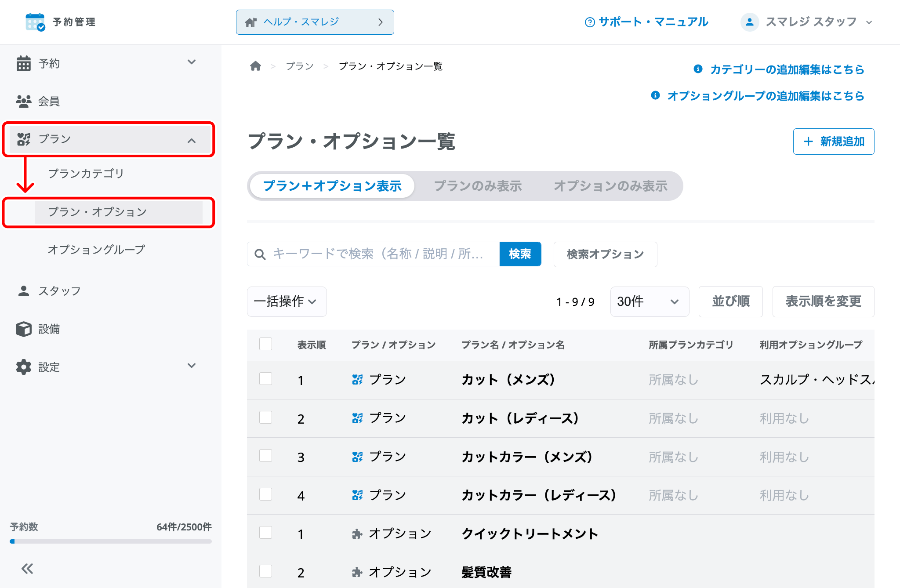Click the magnifier icon in the search field
900x588 pixels.
(x=260, y=254)
